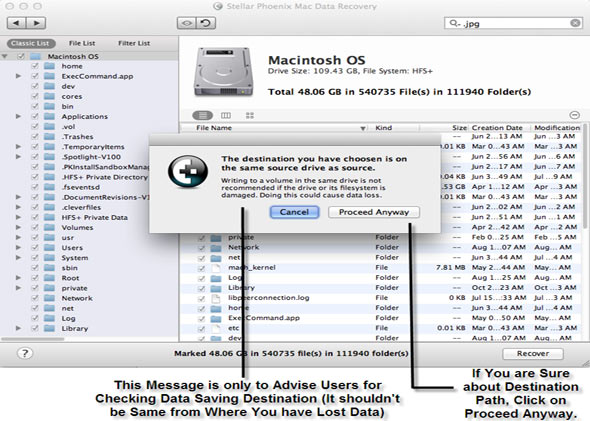Screen dimensions: 590x421
Task: Click the .cleverfiles folder icon
Action: (x=49, y=207)
